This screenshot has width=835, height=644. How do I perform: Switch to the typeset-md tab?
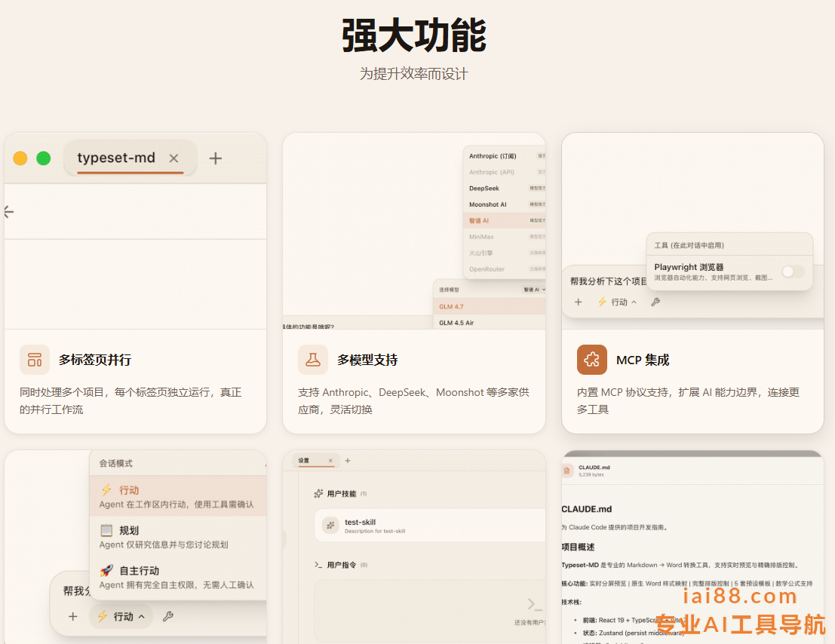coord(116,158)
